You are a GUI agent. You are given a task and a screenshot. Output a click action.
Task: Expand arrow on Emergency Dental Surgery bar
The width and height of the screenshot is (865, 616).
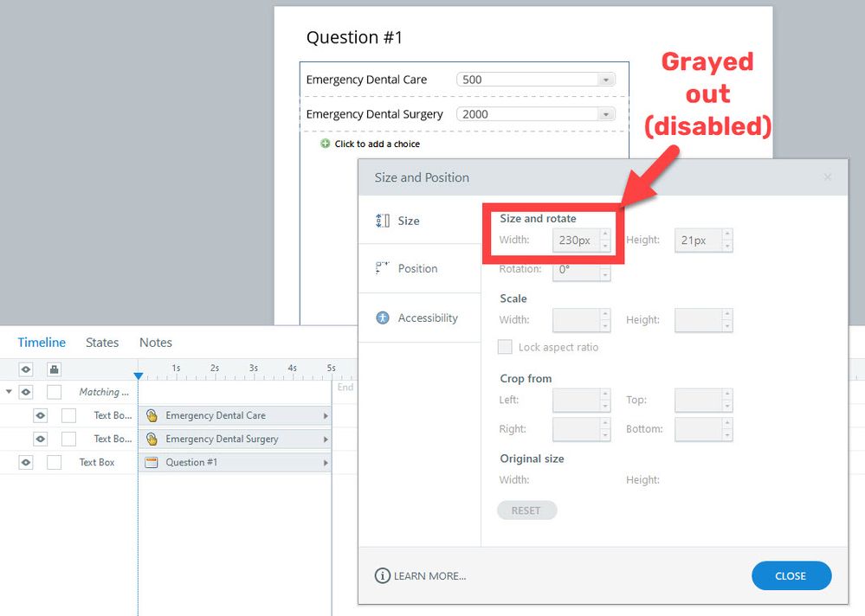point(326,440)
